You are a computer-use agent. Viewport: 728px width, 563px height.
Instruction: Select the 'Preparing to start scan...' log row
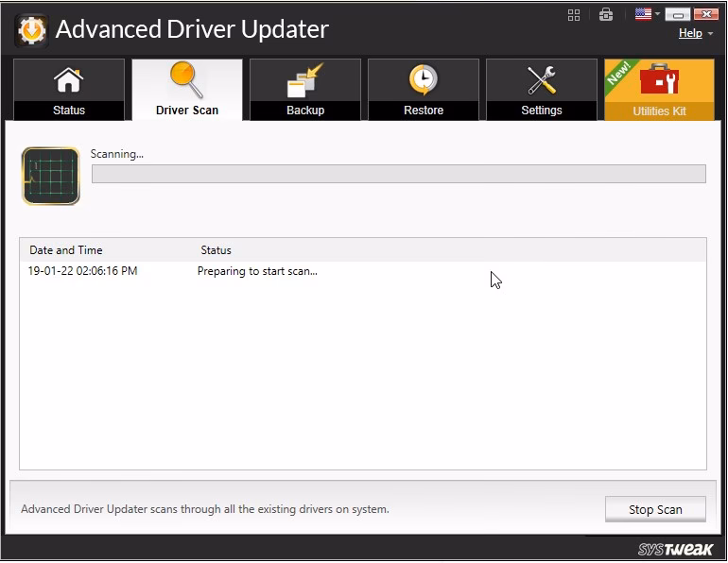click(x=257, y=271)
